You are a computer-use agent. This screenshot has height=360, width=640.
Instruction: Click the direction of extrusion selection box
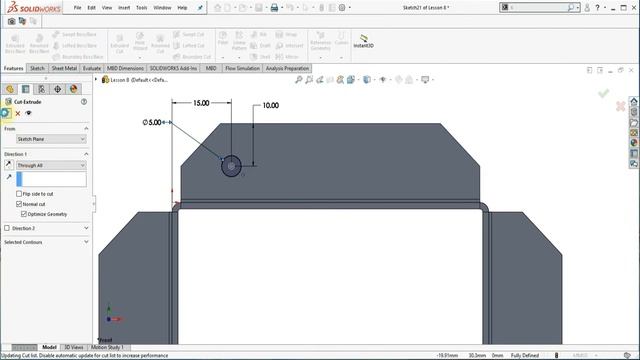[51, 179]
